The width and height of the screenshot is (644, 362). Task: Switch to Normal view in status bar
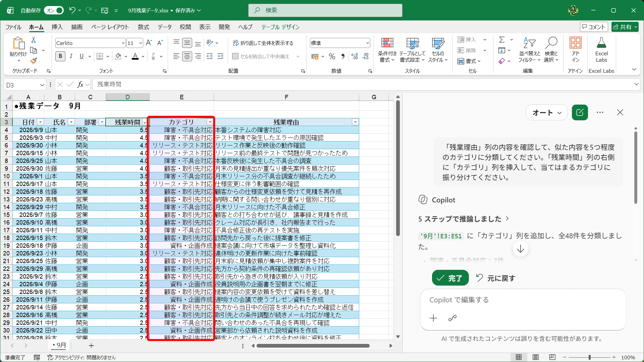click(x=519, y=357)
